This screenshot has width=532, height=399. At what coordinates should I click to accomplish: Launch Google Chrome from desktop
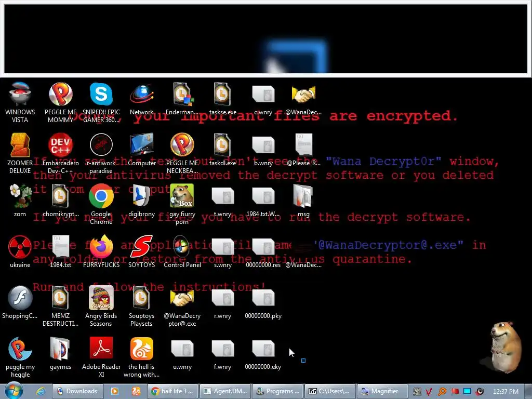point(101,204)
